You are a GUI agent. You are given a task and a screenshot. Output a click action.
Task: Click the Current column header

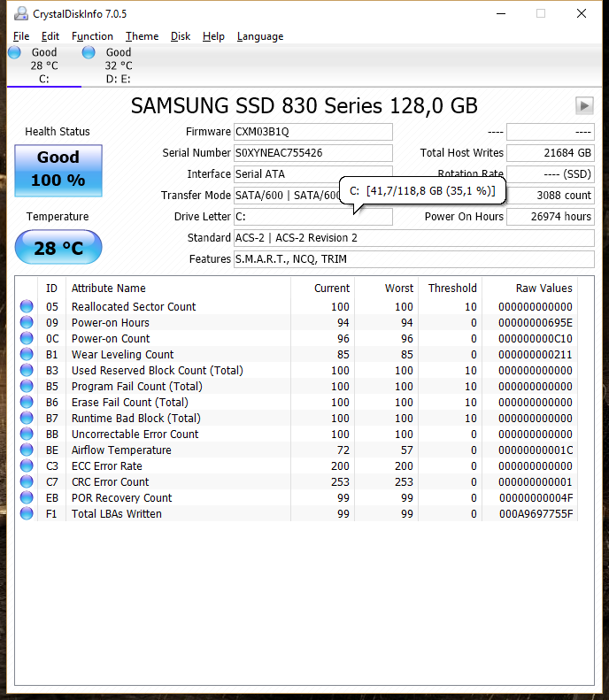[x=323, y=288]
